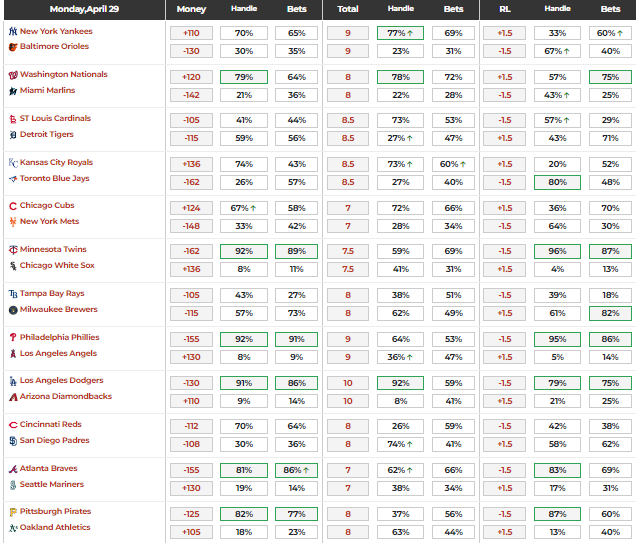Select the Chicago Cubs logo icon
642x543 pixels.
click(x=12, y=206)
